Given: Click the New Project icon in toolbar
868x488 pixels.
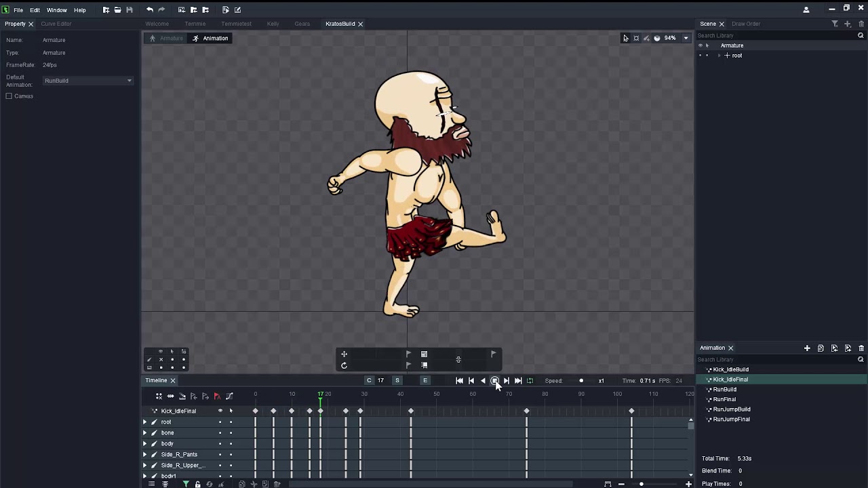Looking at the screenshot, I should tap(106, 9).
